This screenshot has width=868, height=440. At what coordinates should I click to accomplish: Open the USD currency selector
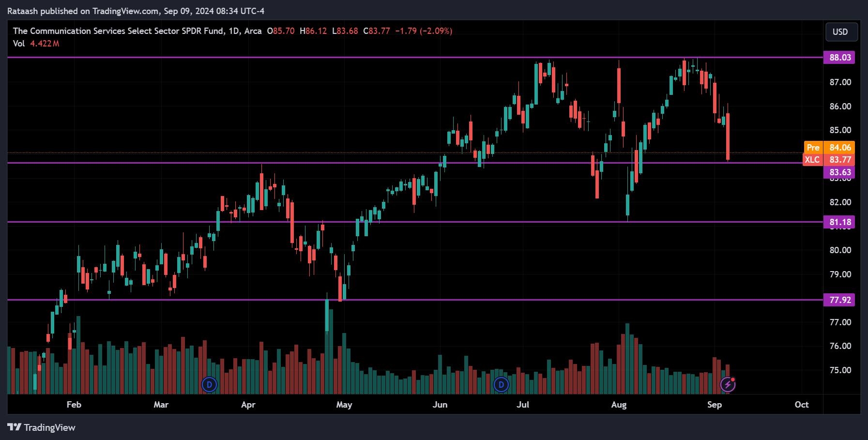841,32
